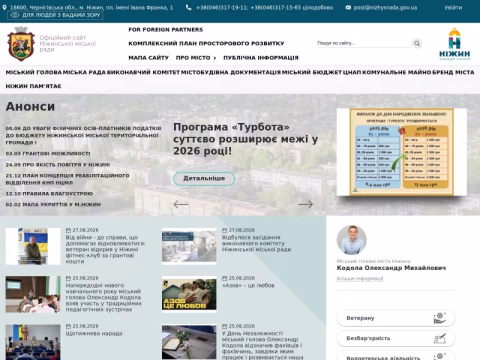
Task: Click the phone icon in top bar
Action: (x=189, y=7)
